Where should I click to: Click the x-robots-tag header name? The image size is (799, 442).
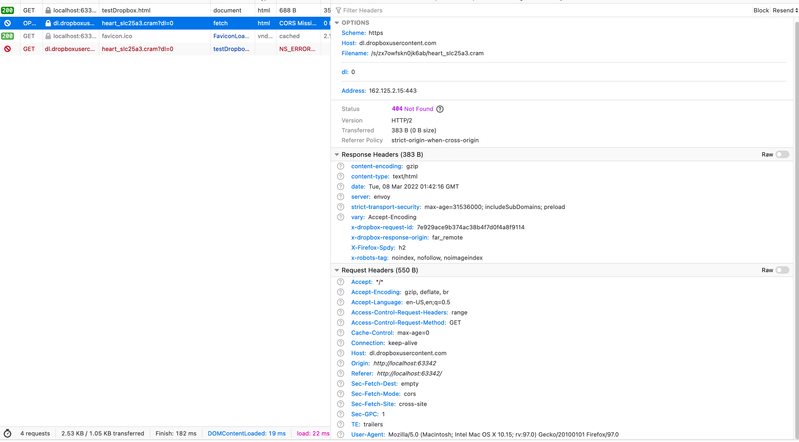[x=370, y=258]
